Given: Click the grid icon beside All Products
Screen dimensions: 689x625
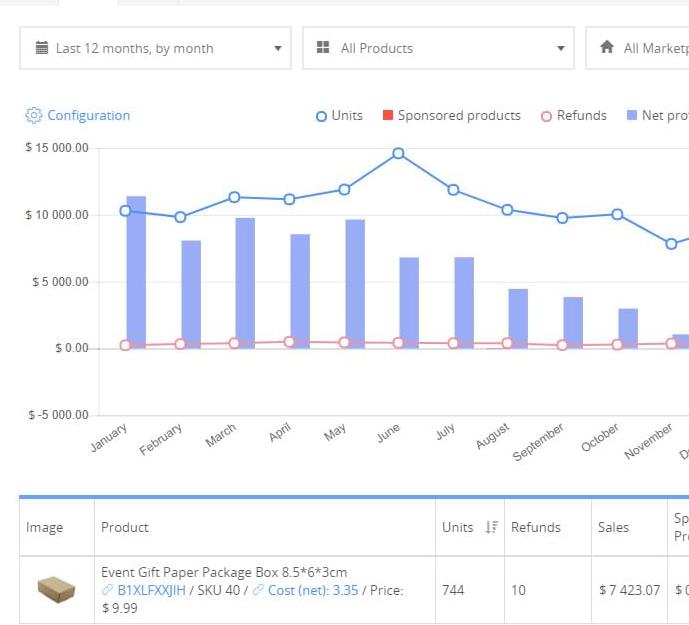Looking at the screenshot, I should coord(323,48).
